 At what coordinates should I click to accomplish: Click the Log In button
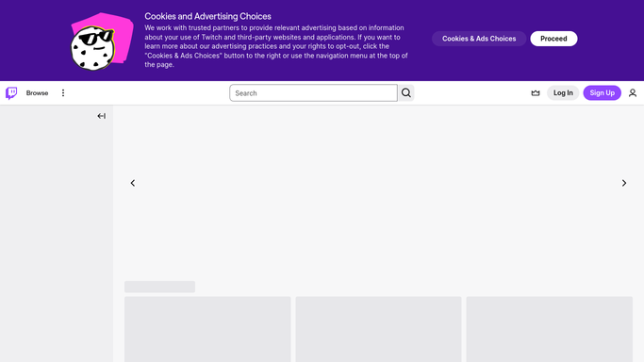coord(563,93)
